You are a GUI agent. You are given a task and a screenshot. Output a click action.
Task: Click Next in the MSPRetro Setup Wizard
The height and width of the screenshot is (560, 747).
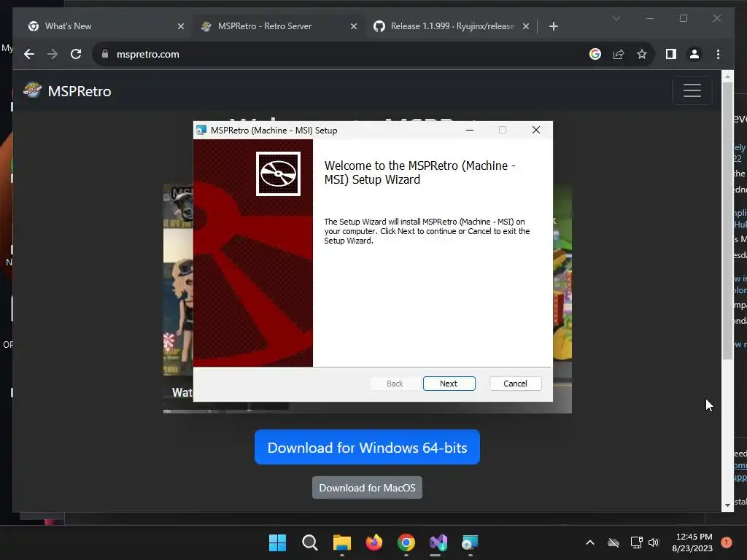[x=449, y=384]
